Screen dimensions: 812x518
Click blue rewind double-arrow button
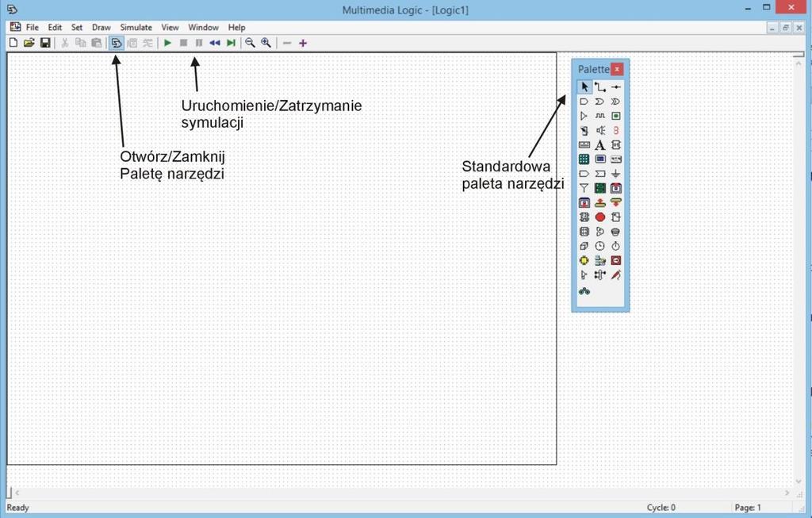point(215,43)
